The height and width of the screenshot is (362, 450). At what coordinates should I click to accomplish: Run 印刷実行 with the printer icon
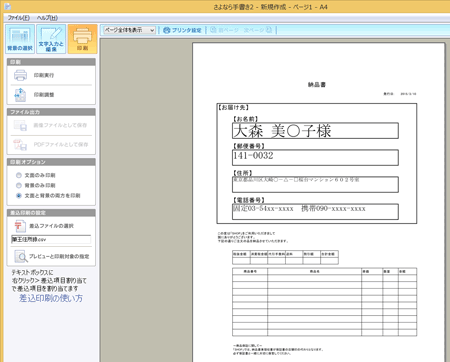(x=20, y=75)
